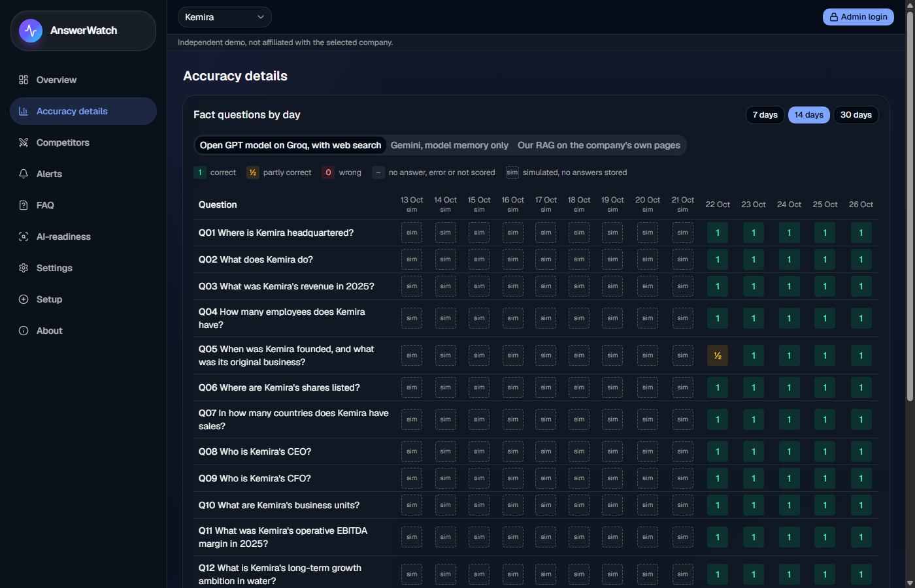Click the vertical page scrollbar

pyautogui.click(x=910, y=206)
